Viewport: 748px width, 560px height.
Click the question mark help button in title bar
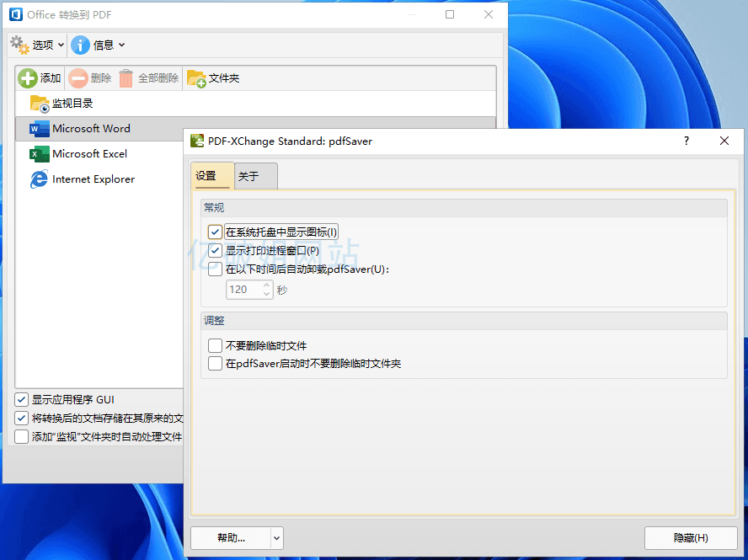686,141
